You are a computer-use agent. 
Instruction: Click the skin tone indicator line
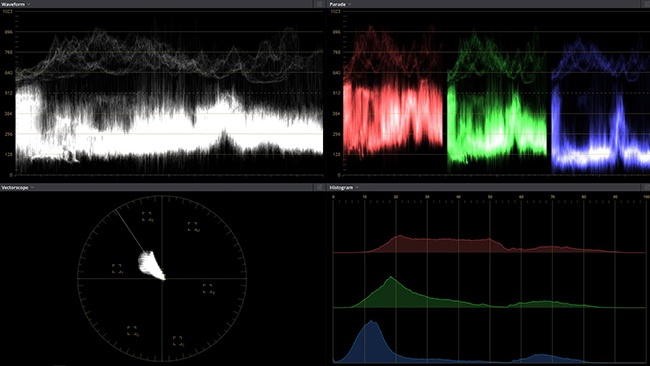click(x=130, y=231)
